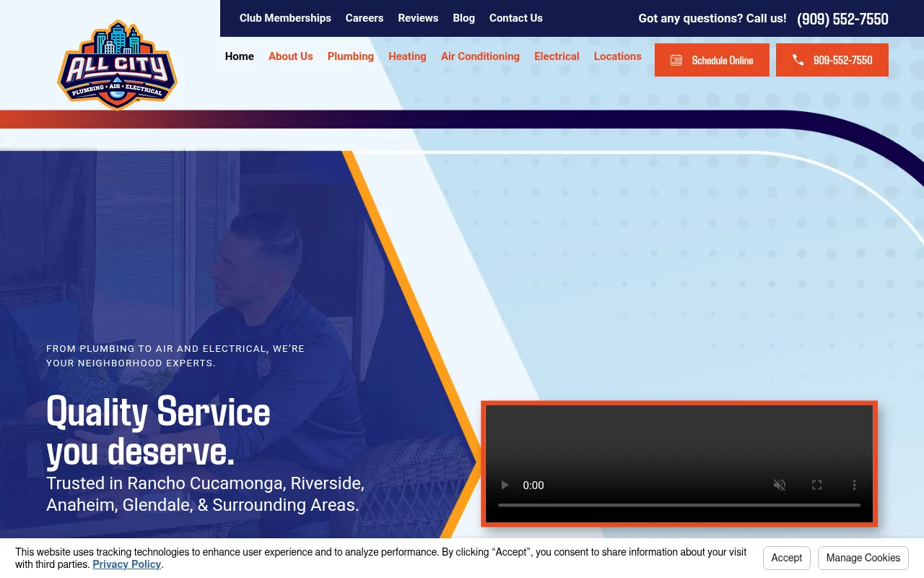This screenshot has height=578, width=924.
Task: Open Manage Cookies settings
Action: pos(863,558)
